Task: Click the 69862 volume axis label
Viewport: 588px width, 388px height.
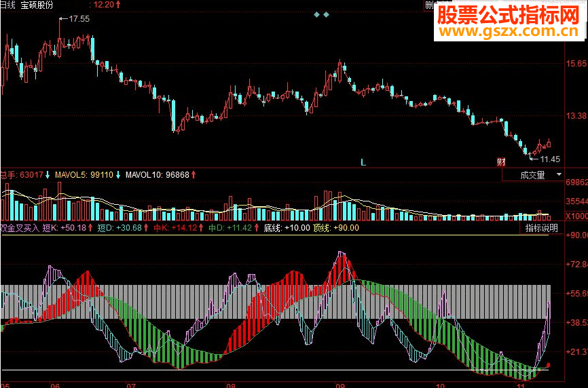Action: click(576, 182)
